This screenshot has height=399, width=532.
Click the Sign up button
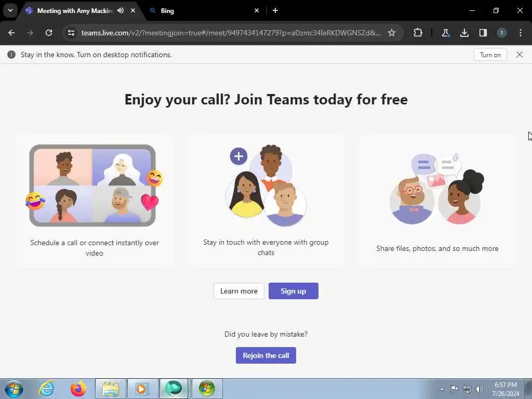294,291
